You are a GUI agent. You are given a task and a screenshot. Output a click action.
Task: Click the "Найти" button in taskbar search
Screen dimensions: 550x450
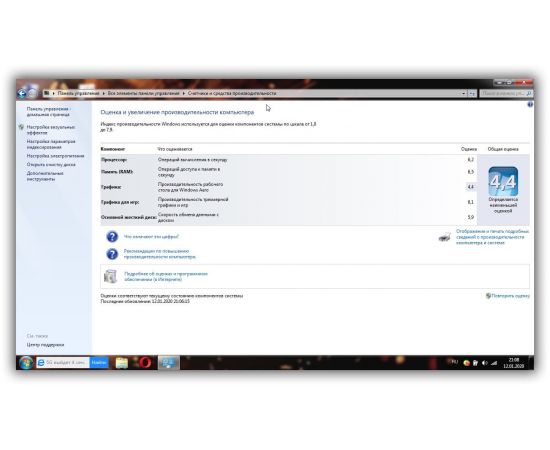99,362
